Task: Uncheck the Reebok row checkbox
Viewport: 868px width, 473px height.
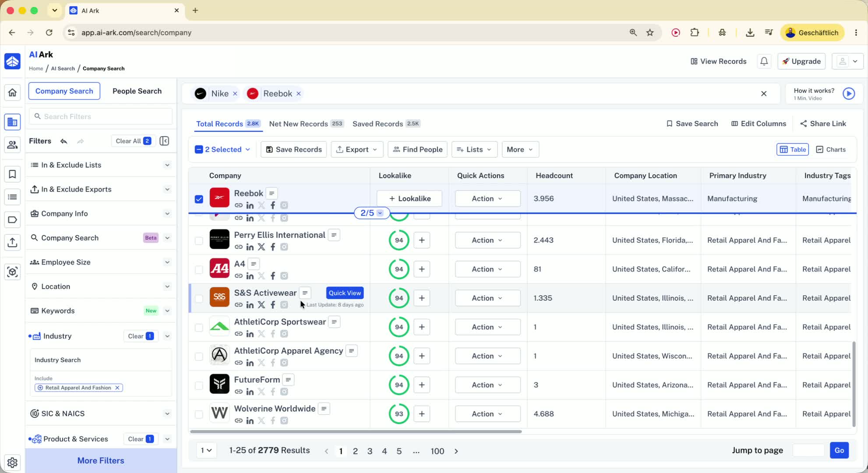Action: coord(199,199)
